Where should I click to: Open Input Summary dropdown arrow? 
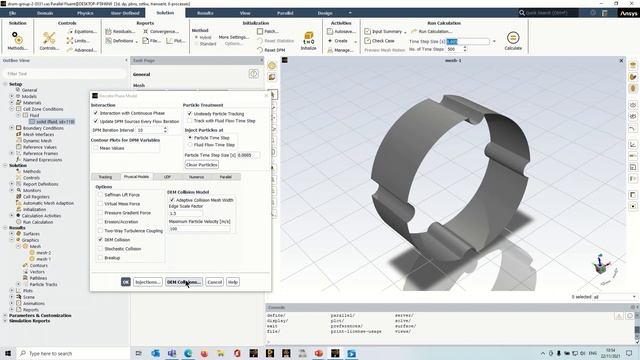tap(405, 32)
